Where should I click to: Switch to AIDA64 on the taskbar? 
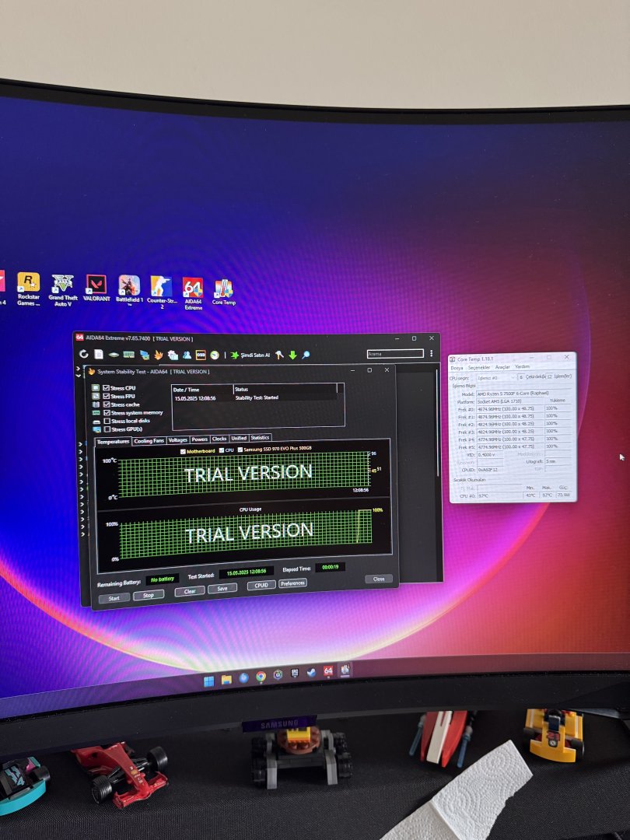pyautogui.click(x=328, y=670)
